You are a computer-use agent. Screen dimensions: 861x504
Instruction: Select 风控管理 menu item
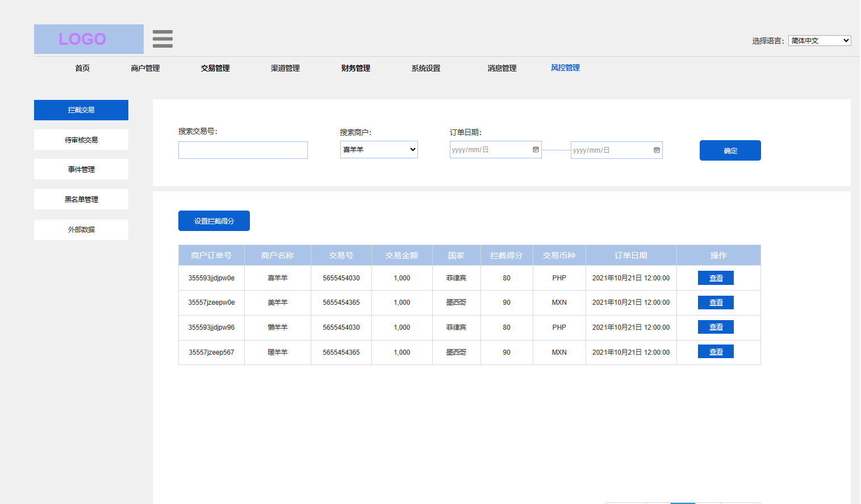565,68
